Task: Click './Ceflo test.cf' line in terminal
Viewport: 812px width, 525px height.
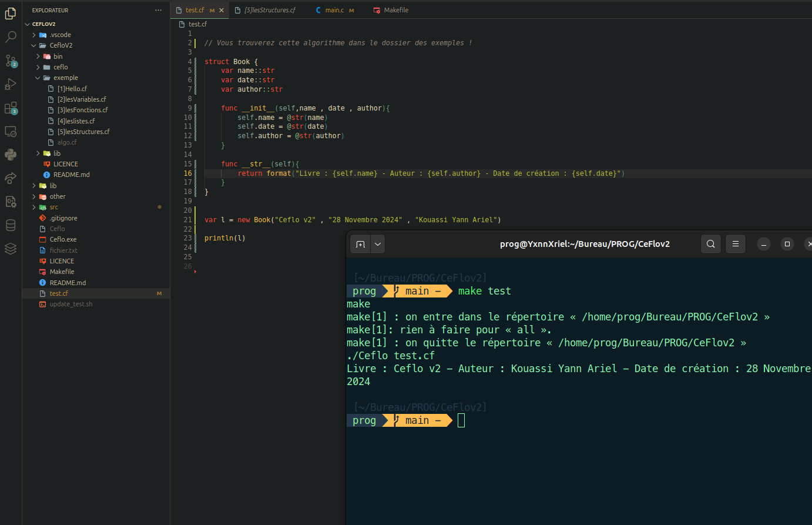Action: (x=391, y=356)
